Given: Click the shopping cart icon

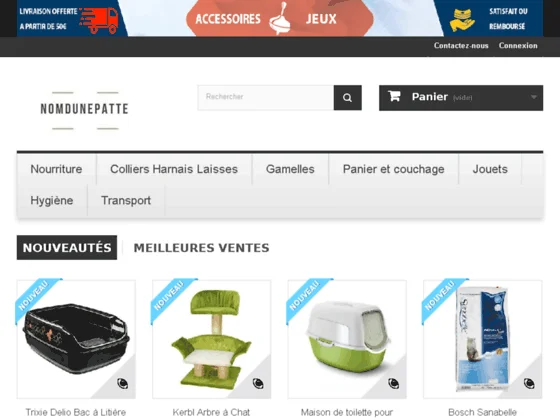Looking at the screenshot, I should pyautogui.click(x=394, y=96).
